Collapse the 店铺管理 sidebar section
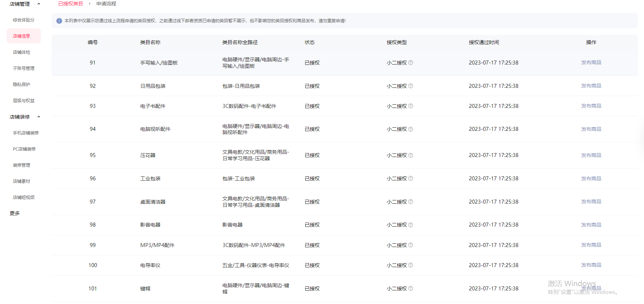 pos(39,4)
